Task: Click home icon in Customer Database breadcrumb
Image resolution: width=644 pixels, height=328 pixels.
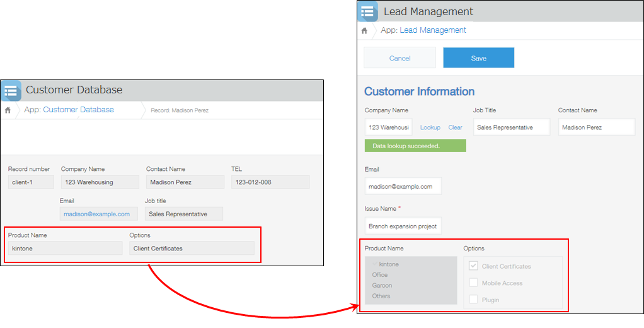Action: pyautogui.click(x=8, y=110)
